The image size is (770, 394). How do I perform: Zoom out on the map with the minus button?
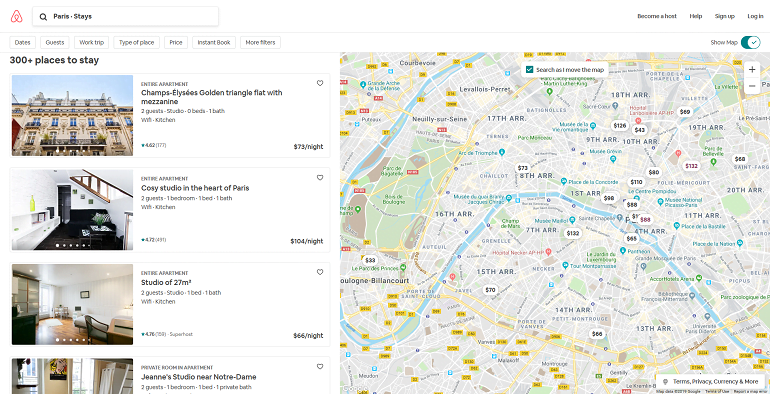(x=752, y=85)
